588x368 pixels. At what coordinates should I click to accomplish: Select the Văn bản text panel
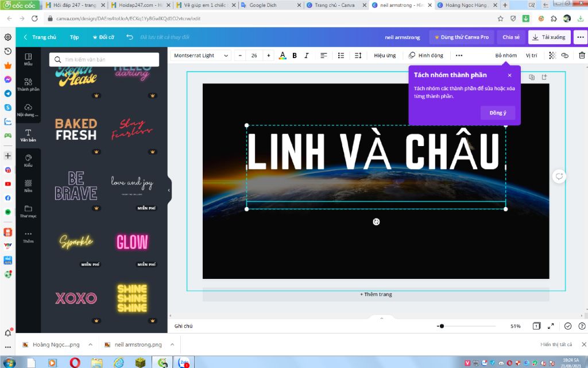[x=28, y=135]
